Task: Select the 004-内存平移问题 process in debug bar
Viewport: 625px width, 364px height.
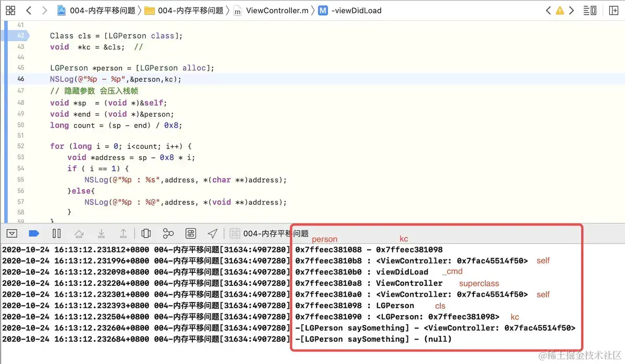Action: coord(269,233)
